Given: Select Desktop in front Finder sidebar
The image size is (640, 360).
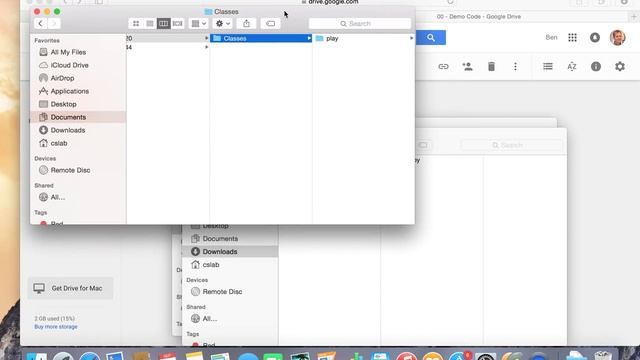Looking at the screenshot, I should [63, 104].
